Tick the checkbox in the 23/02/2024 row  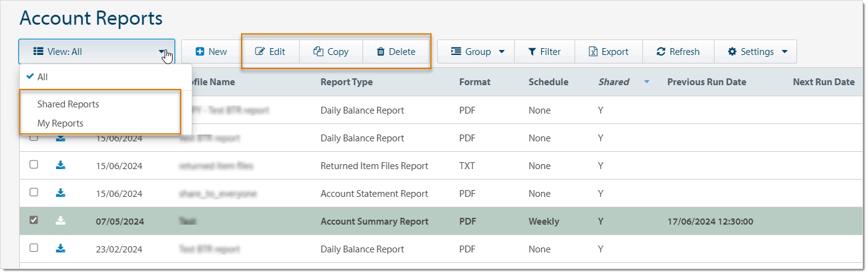(x=34, y=248)
